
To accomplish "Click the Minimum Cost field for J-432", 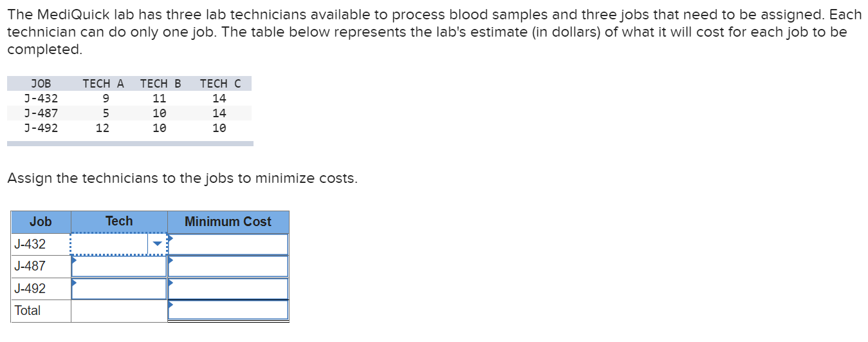I will [x=228, y=244].
